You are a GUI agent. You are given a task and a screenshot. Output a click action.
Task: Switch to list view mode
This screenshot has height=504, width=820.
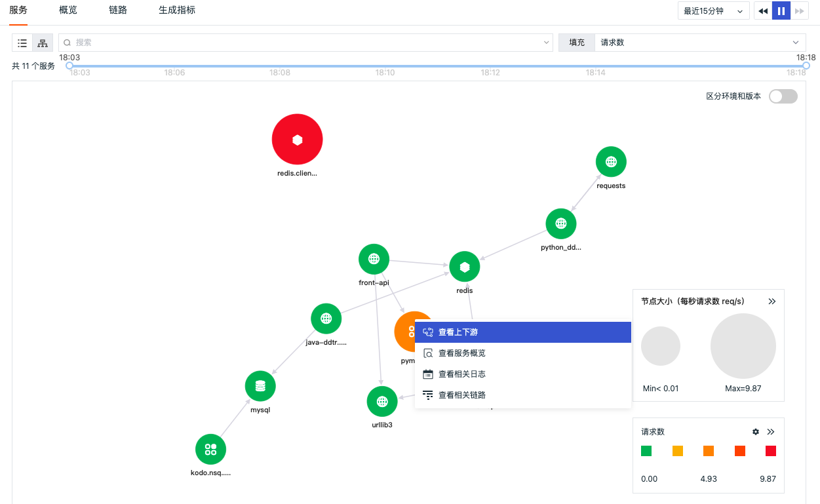click(22, 43)
